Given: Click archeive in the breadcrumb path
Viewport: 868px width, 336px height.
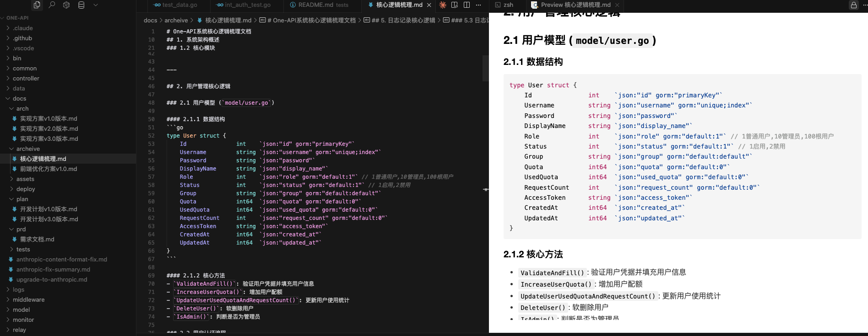Looking at the screenshot, I should coord(176,20).
